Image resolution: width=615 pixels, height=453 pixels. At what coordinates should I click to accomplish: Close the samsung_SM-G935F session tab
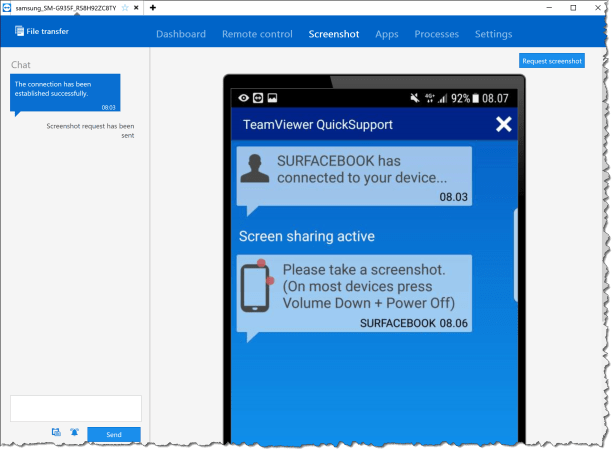click(136, 7)
